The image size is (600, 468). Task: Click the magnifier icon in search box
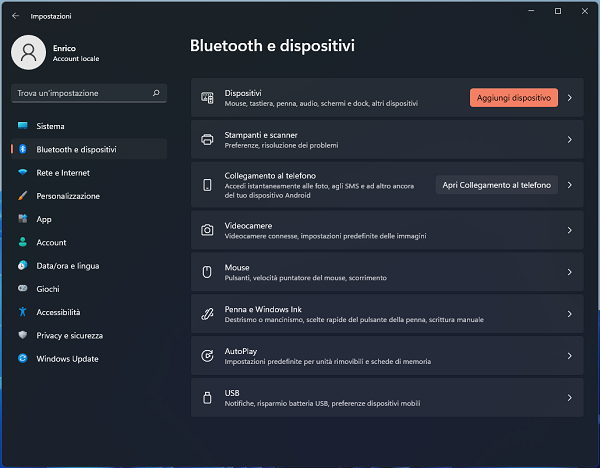click(156, 93)
